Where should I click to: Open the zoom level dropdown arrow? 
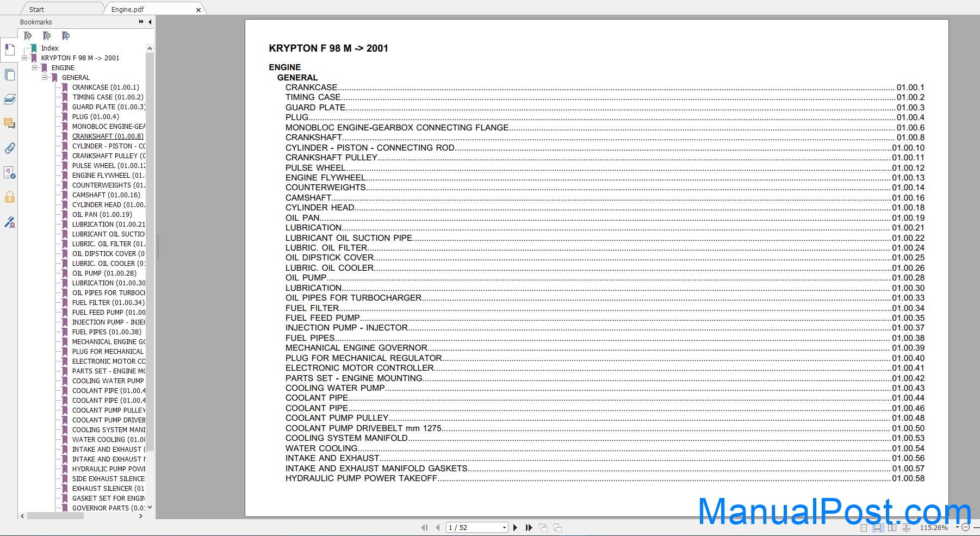pyautogui.click(x=957, y=527)
